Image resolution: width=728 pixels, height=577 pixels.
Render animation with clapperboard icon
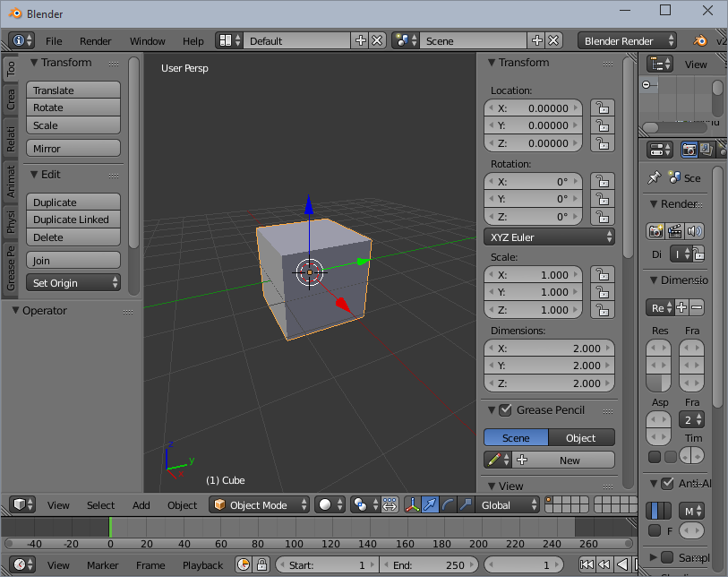click(674, 231)
